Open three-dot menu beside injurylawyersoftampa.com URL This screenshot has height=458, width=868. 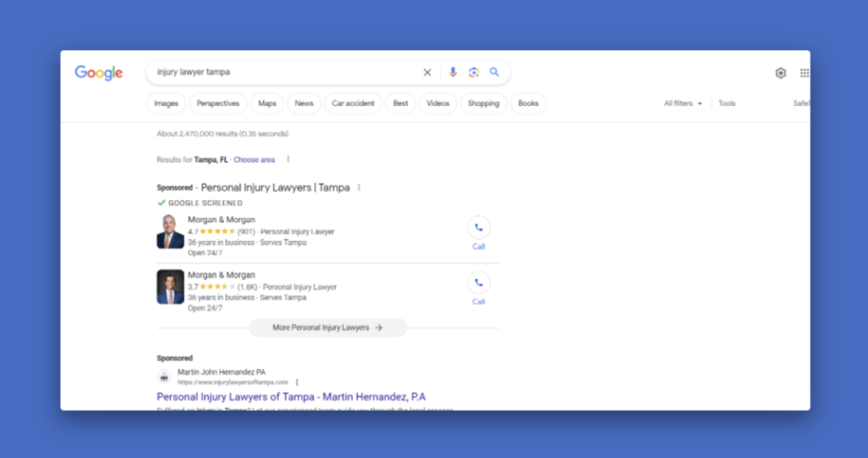[x=297, y=383]
